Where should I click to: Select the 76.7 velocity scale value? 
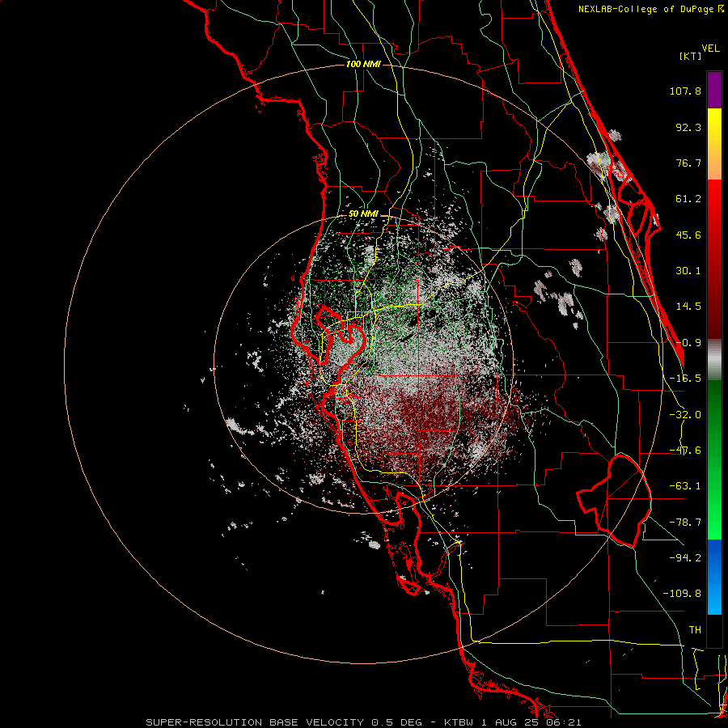tap(688, 163)
